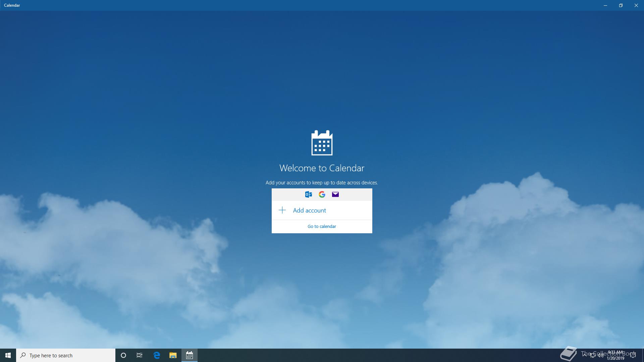644x362 pixels.
Task: Open File Explorer from the taskbar
Action: 173,355
